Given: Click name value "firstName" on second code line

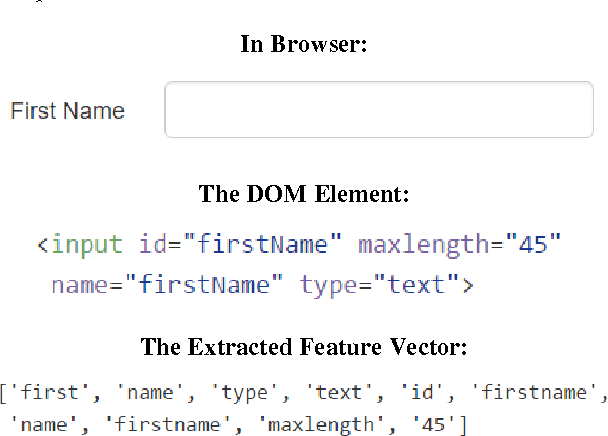Looking at the screenshot, I should pos(203,285).
